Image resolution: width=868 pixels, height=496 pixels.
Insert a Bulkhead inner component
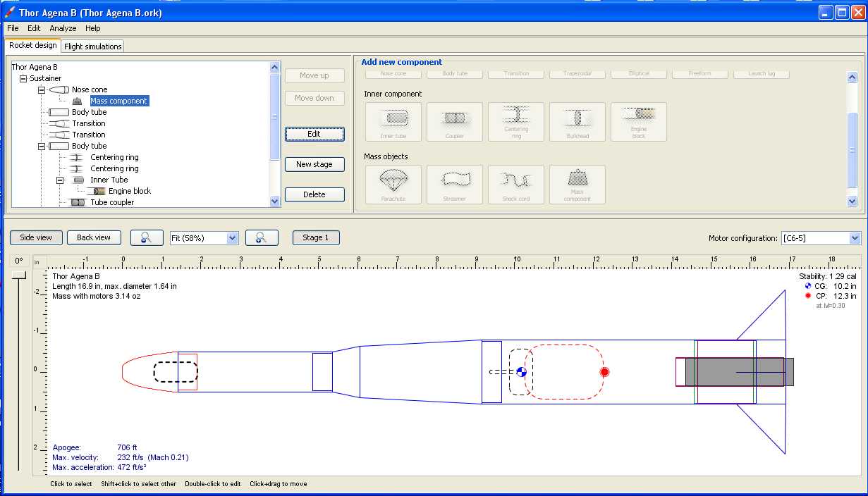[577, 121]
